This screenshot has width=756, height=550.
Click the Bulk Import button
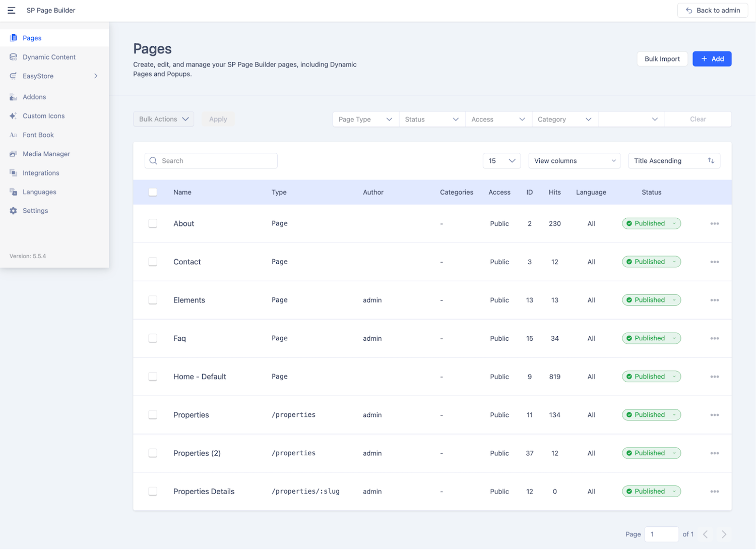662,59
